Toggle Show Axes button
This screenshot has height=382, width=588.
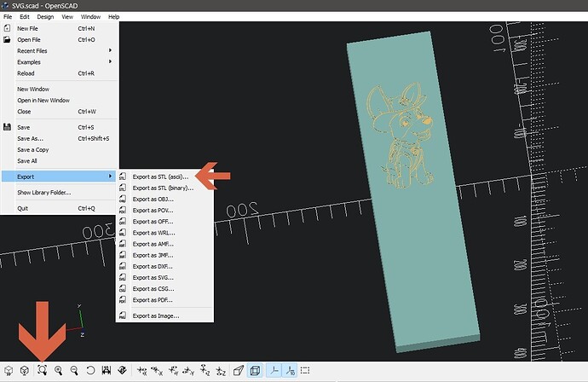[x=274, y=371]
